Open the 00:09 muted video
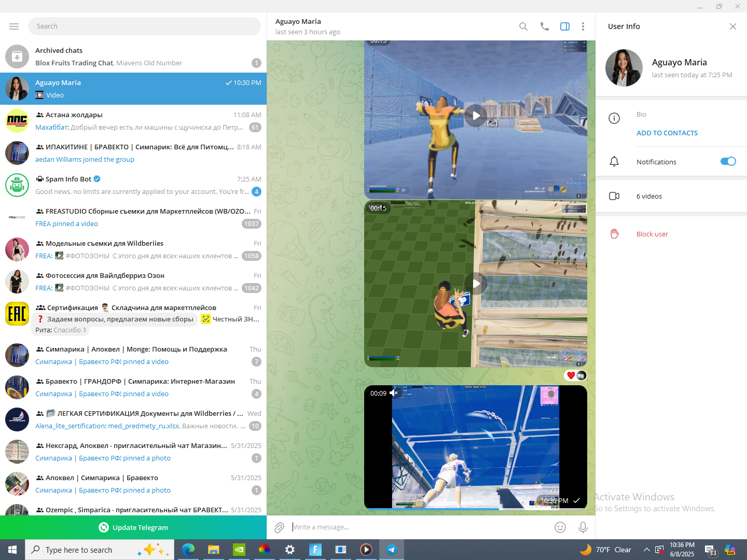This screenshot has height=560, width=747. [x=476, y=447]
